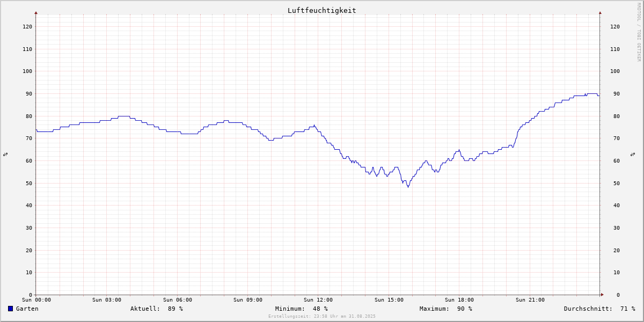Click the 50 label on right y-axis
This screenshot has height=322, width=644.
point(616,184)
